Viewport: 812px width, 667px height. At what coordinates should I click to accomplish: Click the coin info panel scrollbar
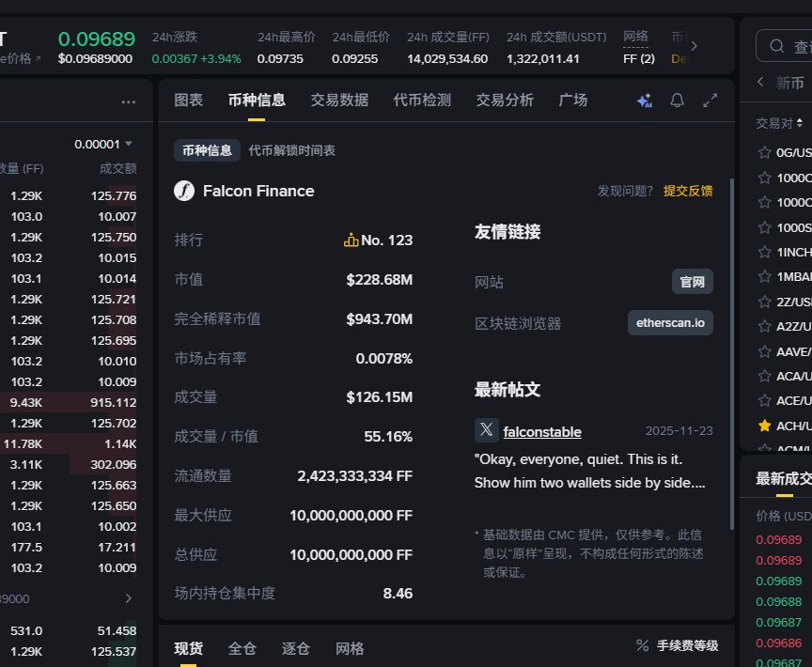point(732,354)
